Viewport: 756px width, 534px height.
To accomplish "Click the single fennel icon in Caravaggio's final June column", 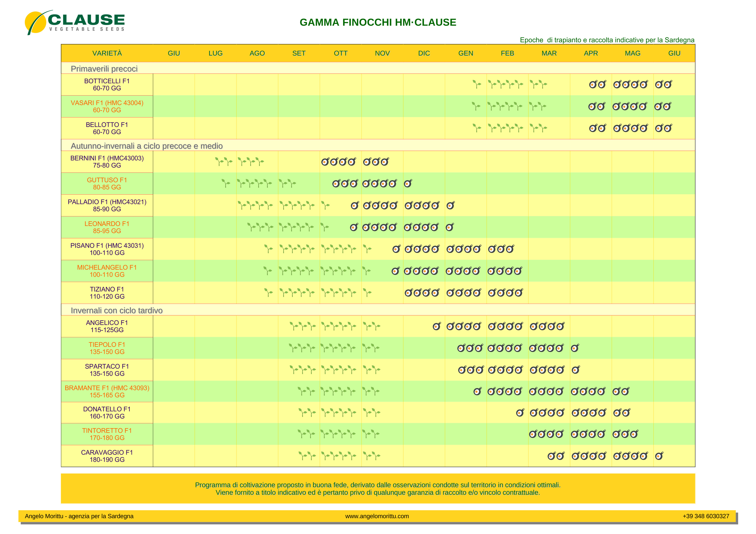I will click(659, 456).
